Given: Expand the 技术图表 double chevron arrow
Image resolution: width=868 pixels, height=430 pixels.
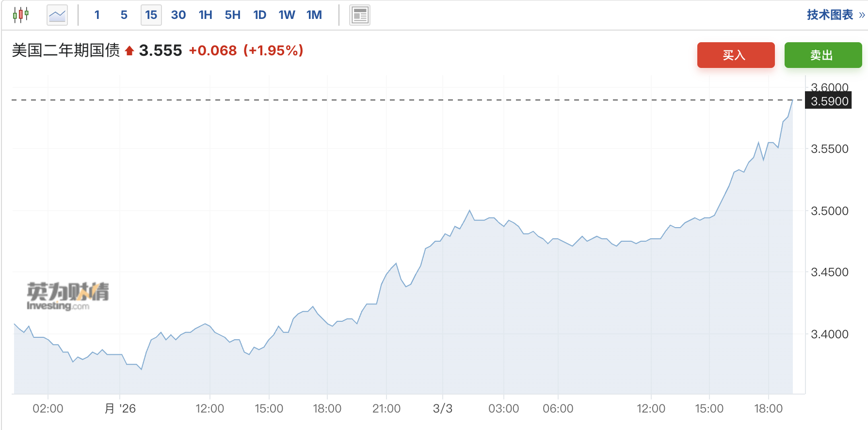Looking at the screenshot, I should pos(862,15).
